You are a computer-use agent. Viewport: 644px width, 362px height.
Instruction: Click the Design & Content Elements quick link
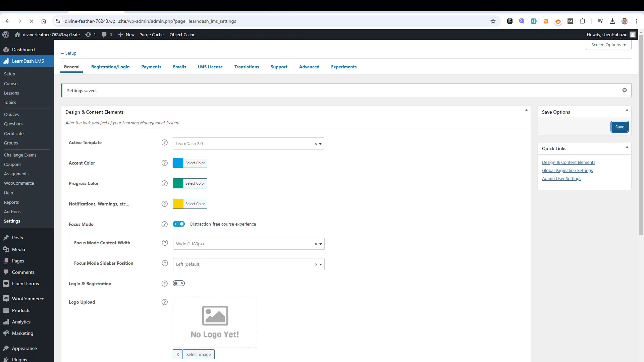[x=569, y=162]
